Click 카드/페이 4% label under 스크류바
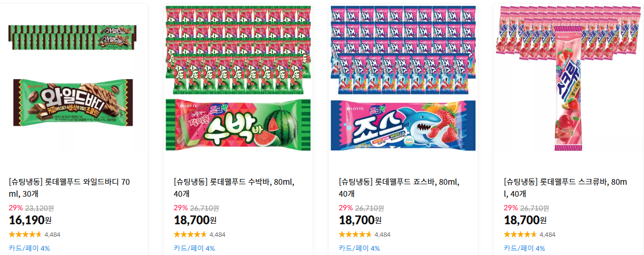 [524, 248]
